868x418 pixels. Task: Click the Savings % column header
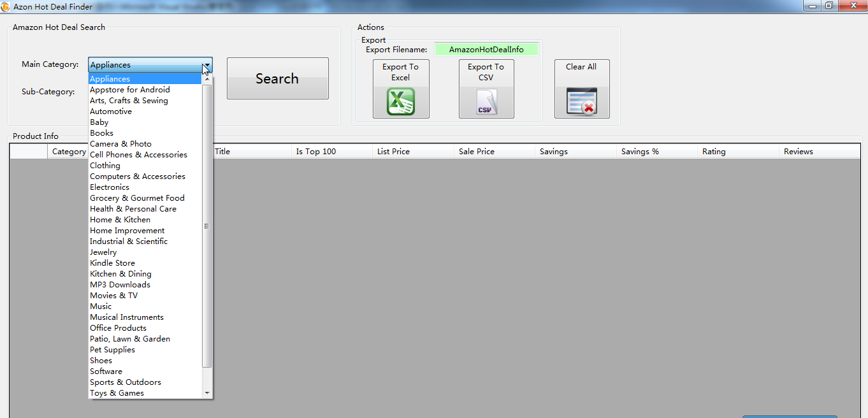tap(657, 152)
